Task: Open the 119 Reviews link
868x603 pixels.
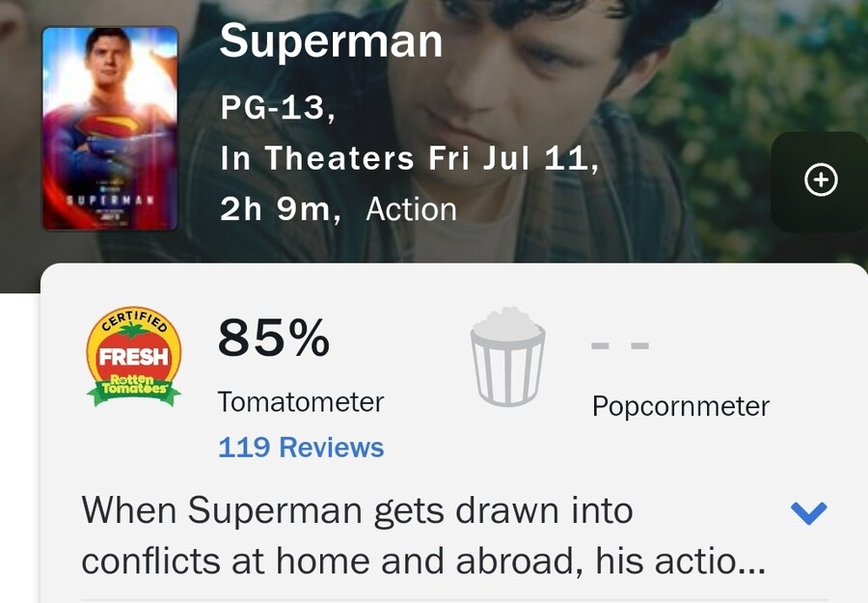Action: [301, 447]
